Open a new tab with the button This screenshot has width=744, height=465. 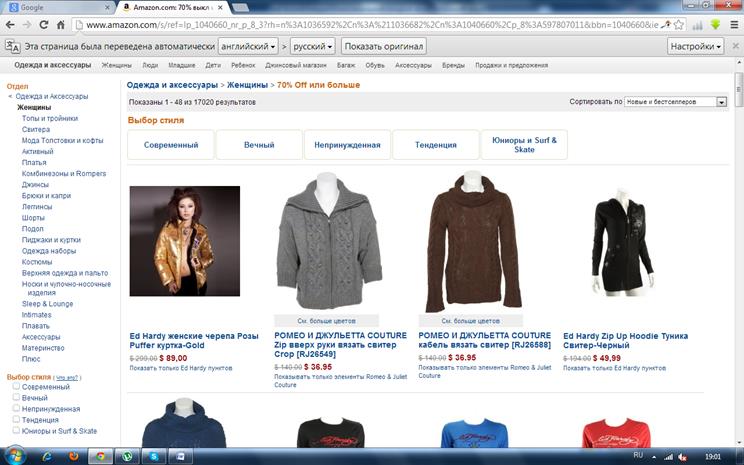tap(240, 8)
